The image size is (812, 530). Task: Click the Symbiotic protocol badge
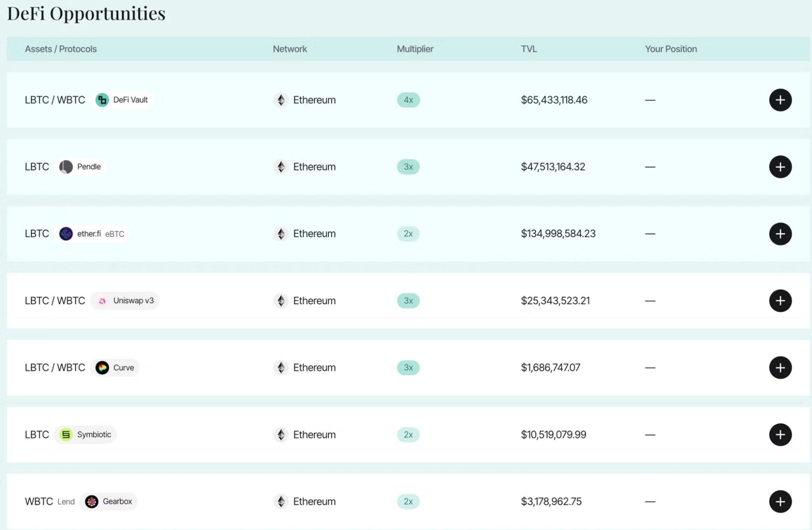pos(86,434)
